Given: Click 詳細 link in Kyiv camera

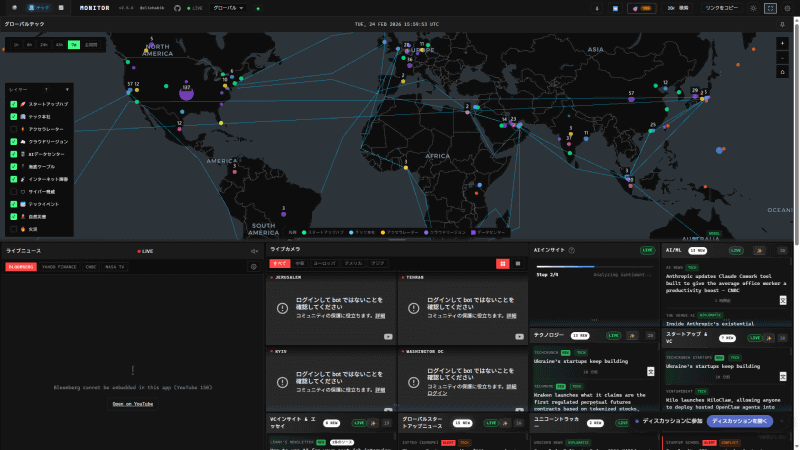Looking at the screenshot, I should [380, 390].
